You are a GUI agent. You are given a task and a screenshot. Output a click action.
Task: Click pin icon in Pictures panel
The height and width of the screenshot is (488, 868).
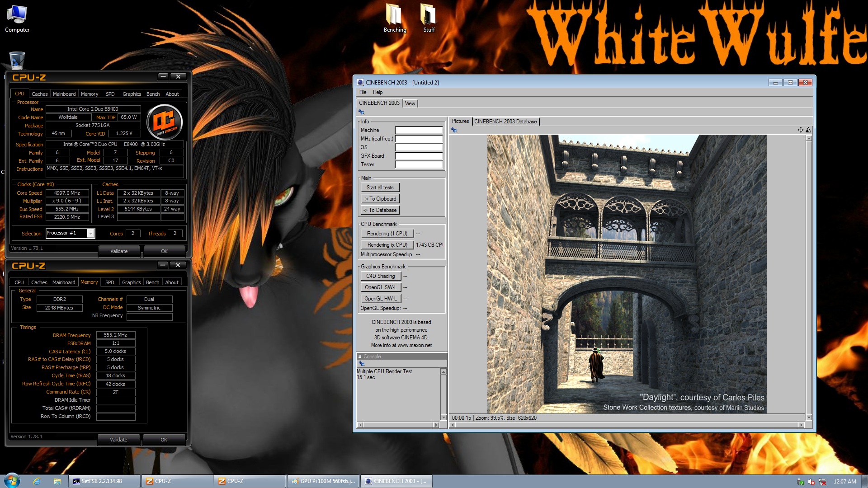454,130
